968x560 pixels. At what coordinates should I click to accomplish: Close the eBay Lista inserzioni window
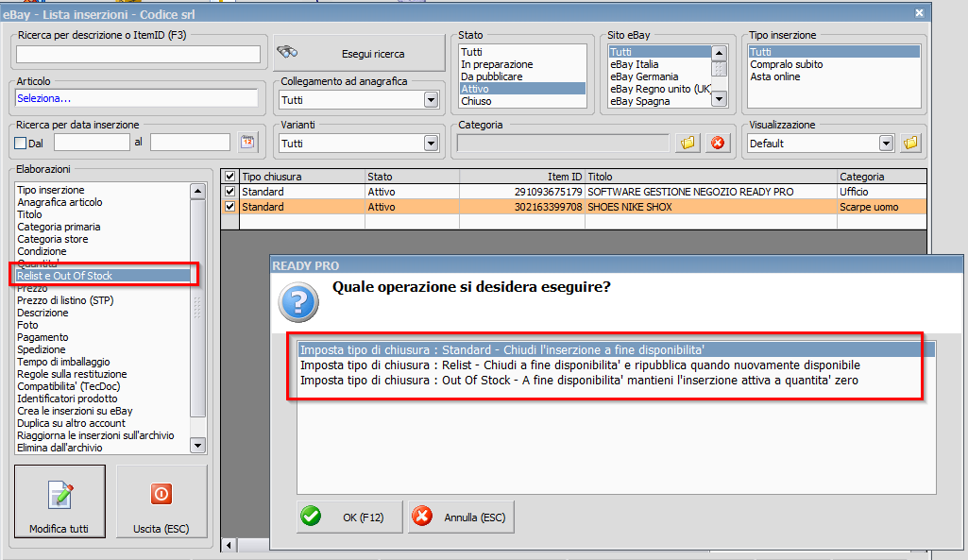(919, 12)
